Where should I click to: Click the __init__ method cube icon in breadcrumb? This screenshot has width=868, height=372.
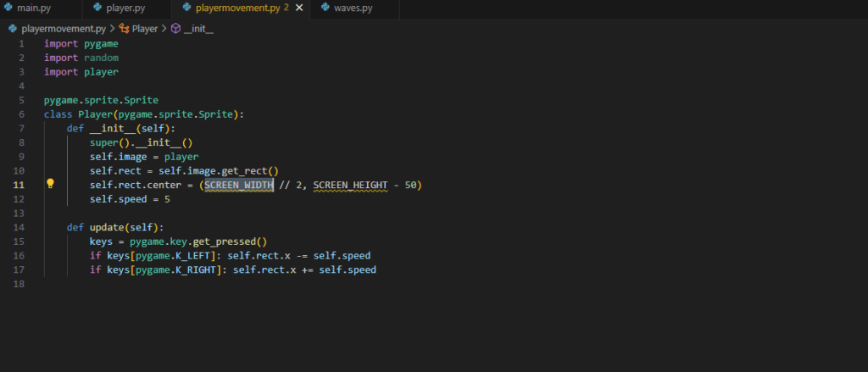click(x=175, y=28)
